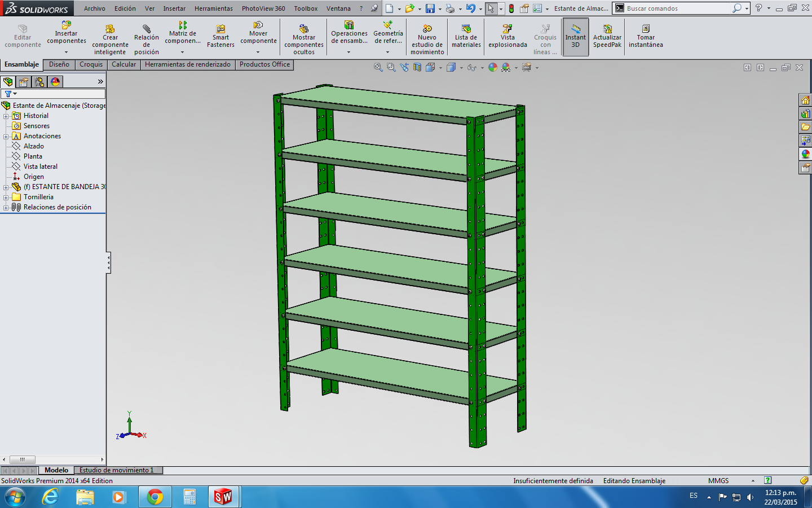This screenshot has height=508, width=812.
Task: Open the Custom Properties task pane icon
Action: point(805,168)
